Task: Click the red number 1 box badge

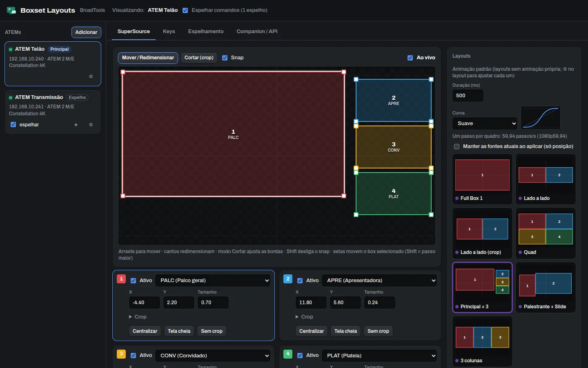Action: pyautogui.click(x=121, y=278)
